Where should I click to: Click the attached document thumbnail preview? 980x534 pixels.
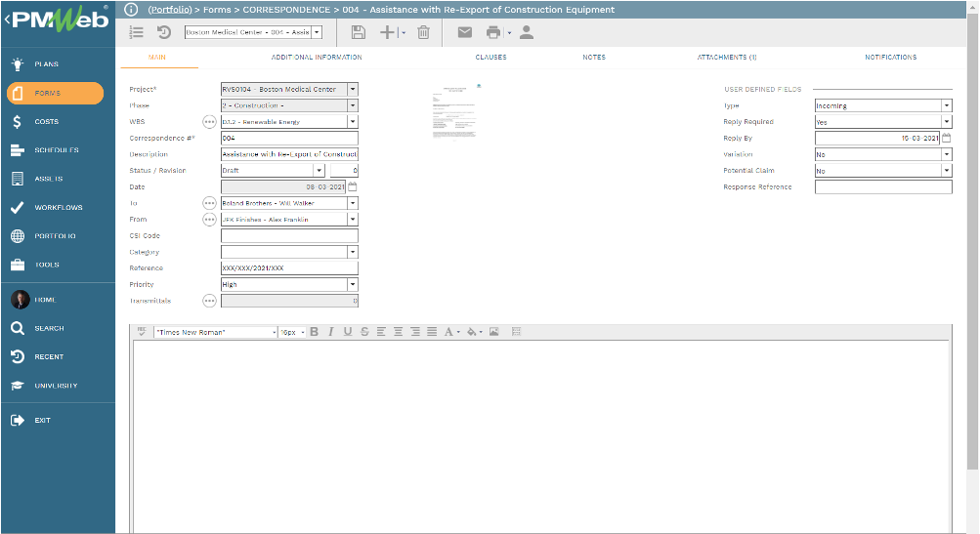coord(455,112)
